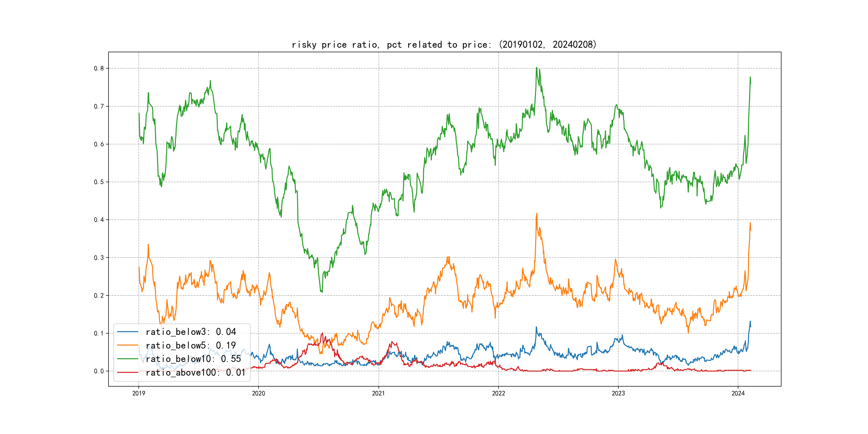Click the legend text 'ratio_below5: 0.19'

point(191,345)
